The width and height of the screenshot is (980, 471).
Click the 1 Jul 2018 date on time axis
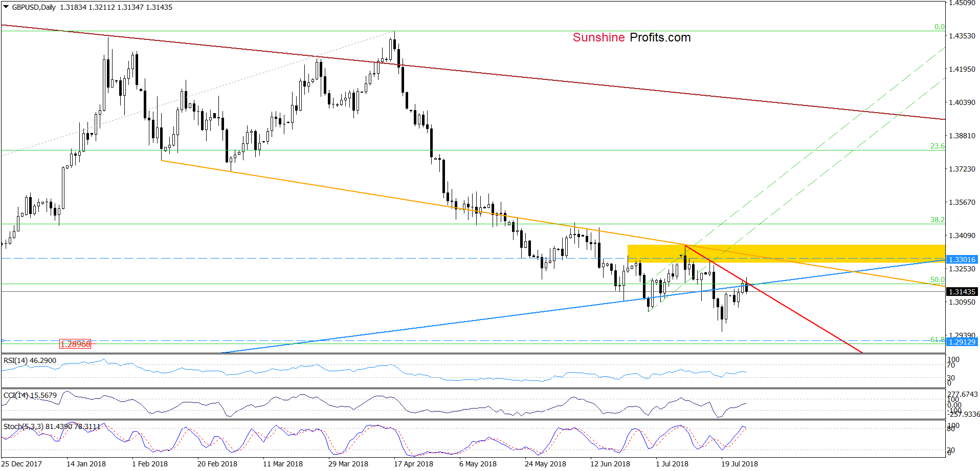pyautogui.click(x=672, y=464)
